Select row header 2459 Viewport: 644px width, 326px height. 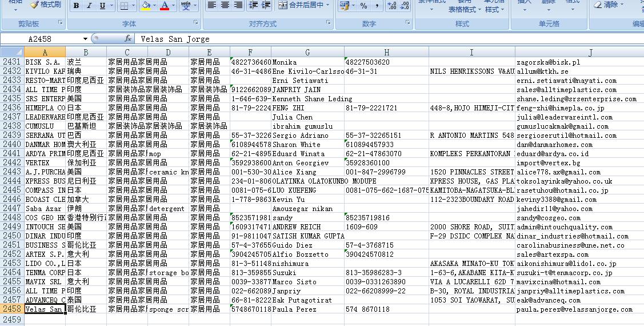tap(12, 319)
